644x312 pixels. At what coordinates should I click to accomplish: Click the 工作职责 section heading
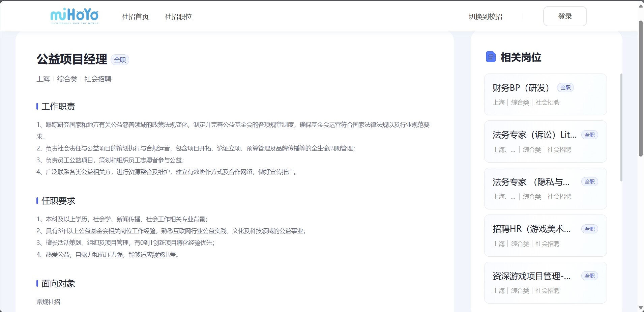[x=58, y=107]
